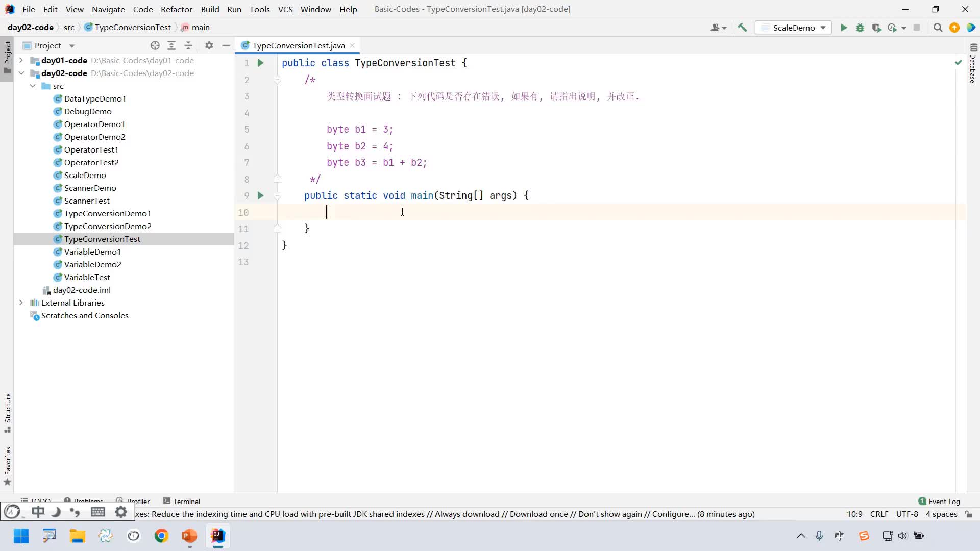980x551 pixels.
Task: Run main method from gutter line 9
Action: [260, 195]
